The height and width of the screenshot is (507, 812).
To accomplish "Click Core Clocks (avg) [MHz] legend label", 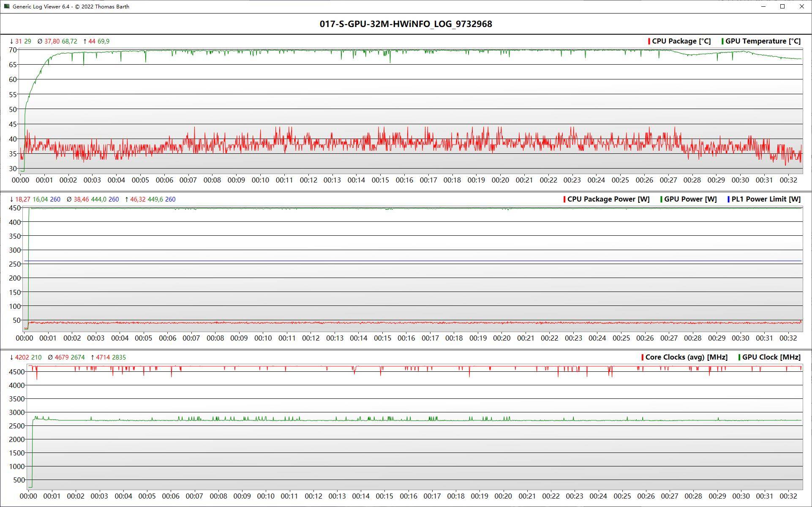I will [686, 357].
